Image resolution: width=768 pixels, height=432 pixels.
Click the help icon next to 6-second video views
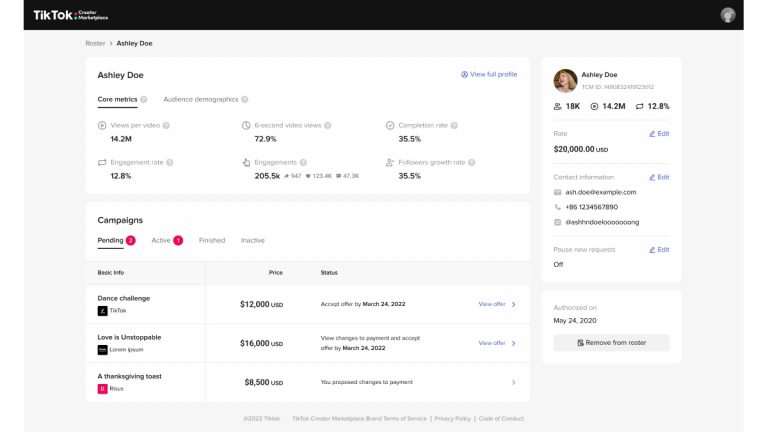[x=328, y=125]
